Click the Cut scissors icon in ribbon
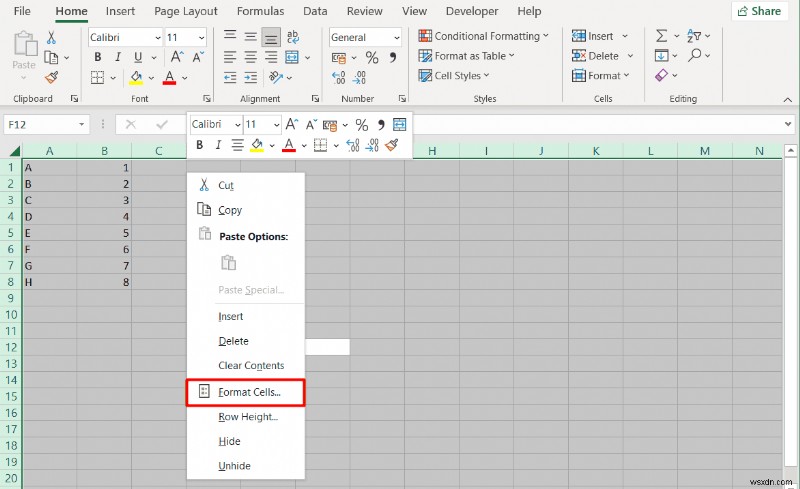This screenshot has height=489, width=800. pyautogui.click(x=51, y=37)
